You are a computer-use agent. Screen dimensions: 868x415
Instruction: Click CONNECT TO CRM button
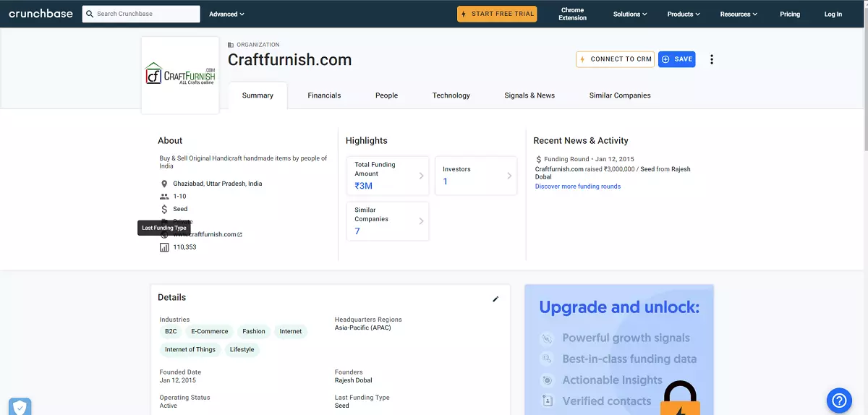(x=615, y=59)
